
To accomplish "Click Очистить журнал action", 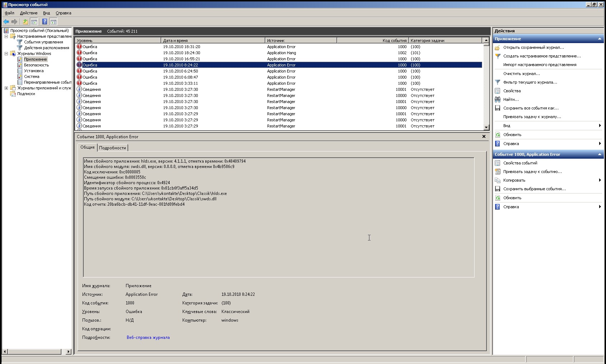I will (x=521, y=74).
